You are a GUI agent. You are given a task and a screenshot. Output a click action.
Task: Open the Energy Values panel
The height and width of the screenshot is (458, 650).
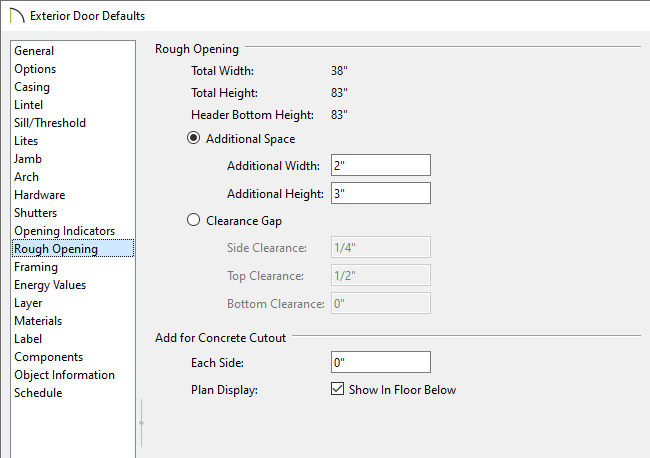point(50,285)
